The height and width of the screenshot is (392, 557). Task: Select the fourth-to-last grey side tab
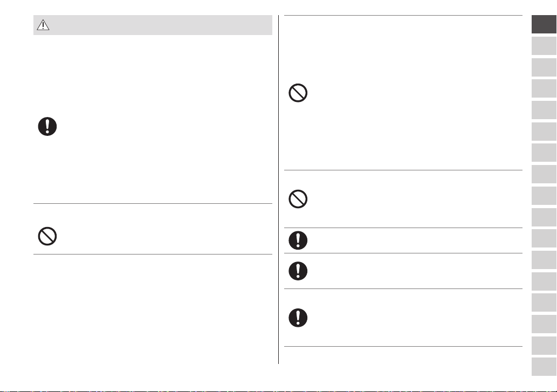(x=544, y=302)
